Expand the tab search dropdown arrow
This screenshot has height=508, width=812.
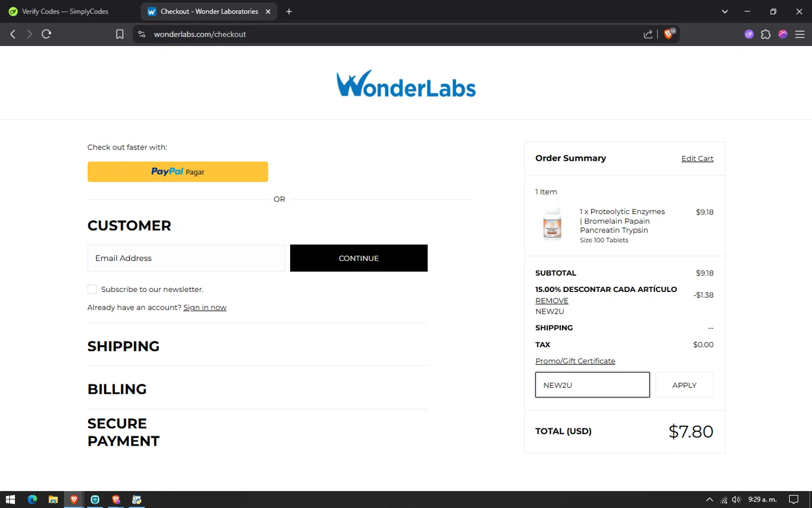(725, 11)
